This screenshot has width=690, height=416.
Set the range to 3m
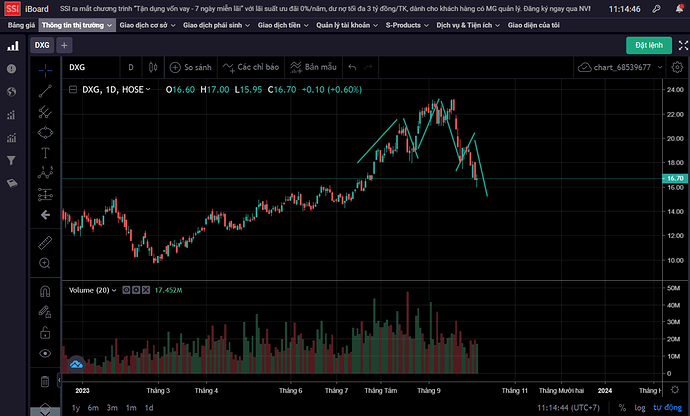click(x=112, y=408)
